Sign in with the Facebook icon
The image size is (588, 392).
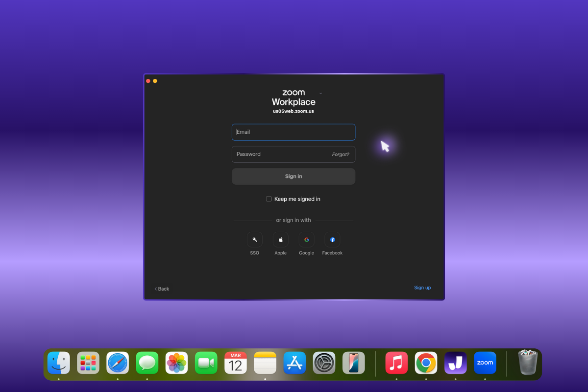pos(332,240)
